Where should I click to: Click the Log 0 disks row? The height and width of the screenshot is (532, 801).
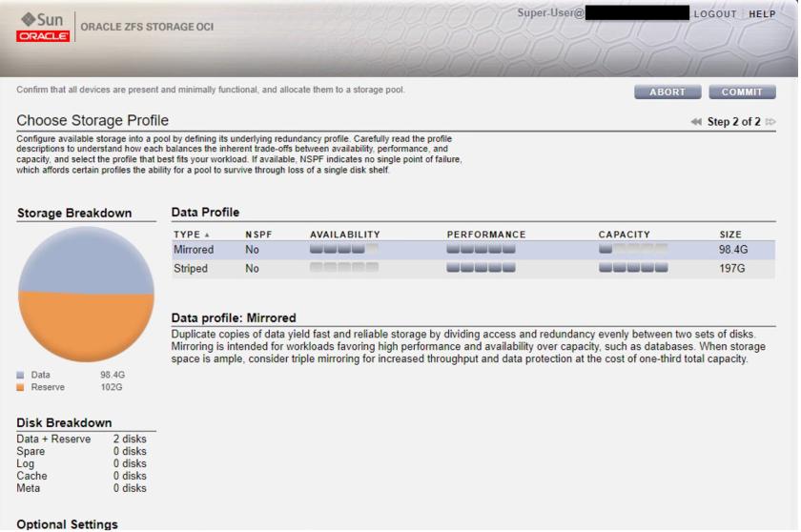click(x=82, y=464)
